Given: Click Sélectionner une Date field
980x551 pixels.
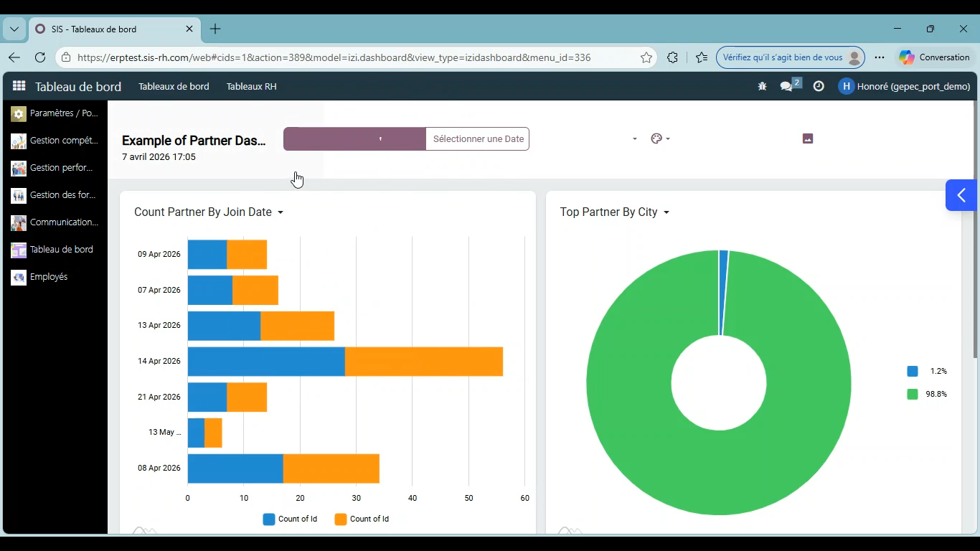Looking at the screenshot, I should [478, 139].
